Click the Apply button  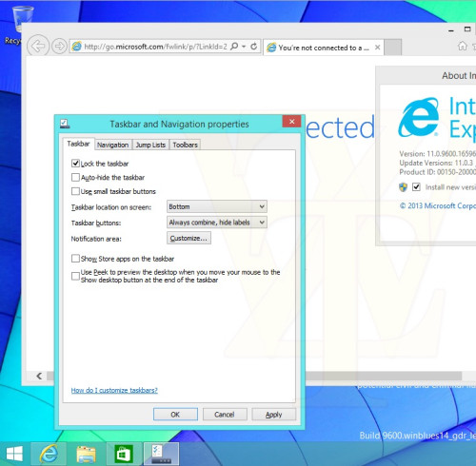coord(273,415)
